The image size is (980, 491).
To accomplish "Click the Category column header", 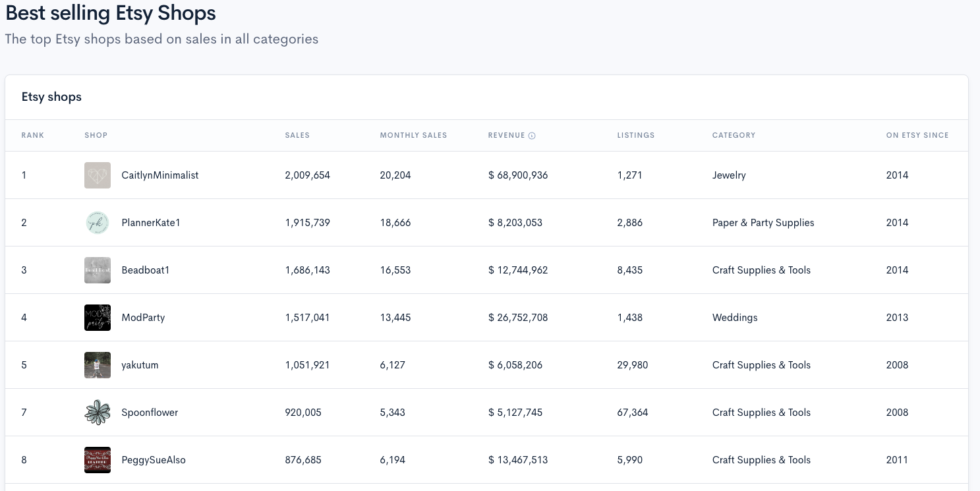I will tap(734, 135).
